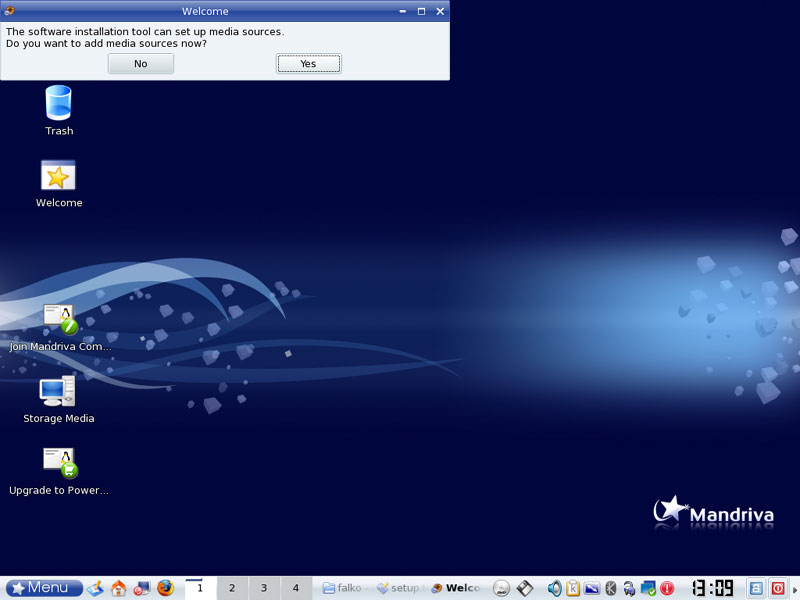This screenshot has height=600, width=800.
Task: Click the grey K Bluetooth tray icon
Action: (611, 588)
